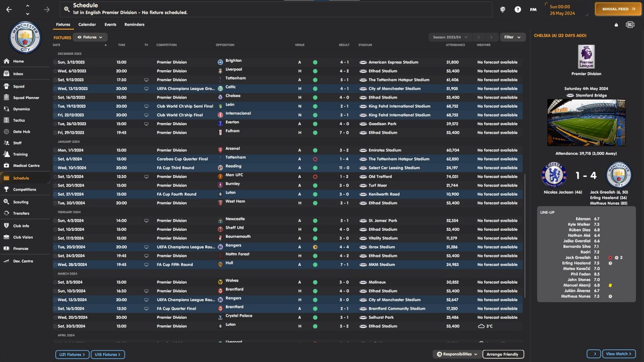Click the BG background toggle icon
Viewport: 644px width, 362px height.
coord(630,25)
